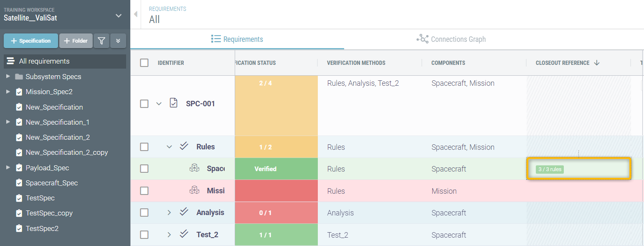Image resolution: width=644 pixels, height=246 pixels.
Task: Click the New_Specification_1 clipboard icon
Action: coord(19,122)
